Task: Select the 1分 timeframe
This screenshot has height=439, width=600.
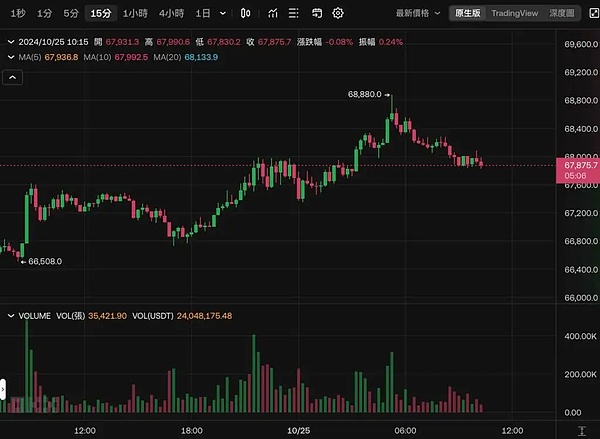Action: pos(44,13)
